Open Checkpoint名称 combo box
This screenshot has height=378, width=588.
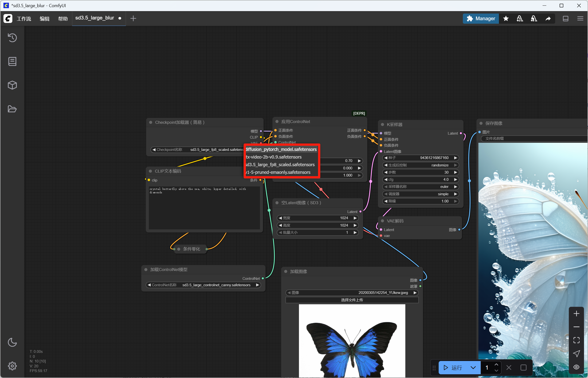pyautogui.click(x=197, y=150)
